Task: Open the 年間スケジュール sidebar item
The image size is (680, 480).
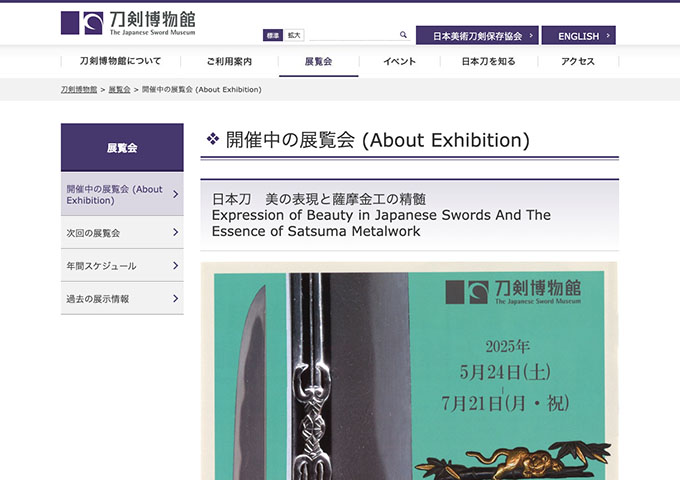Action: coord(122,265)
